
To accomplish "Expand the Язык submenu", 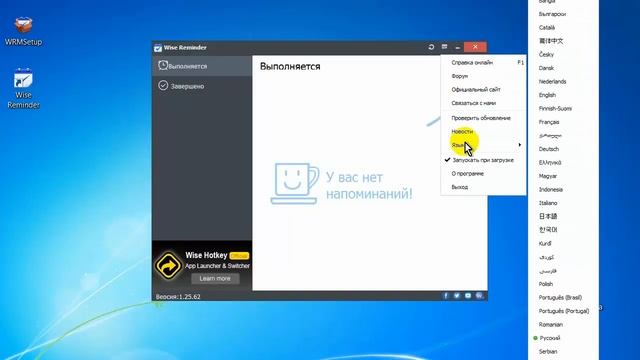I will 483,145.
